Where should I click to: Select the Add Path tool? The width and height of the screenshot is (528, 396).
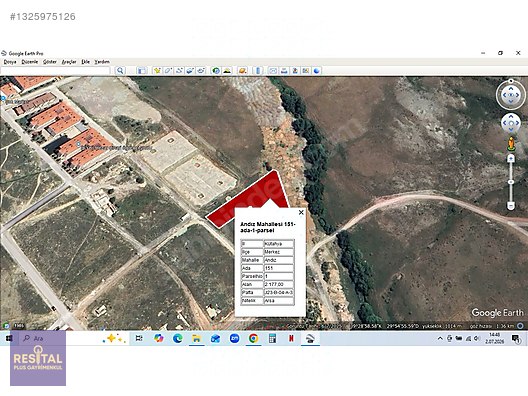coord(179,70)
